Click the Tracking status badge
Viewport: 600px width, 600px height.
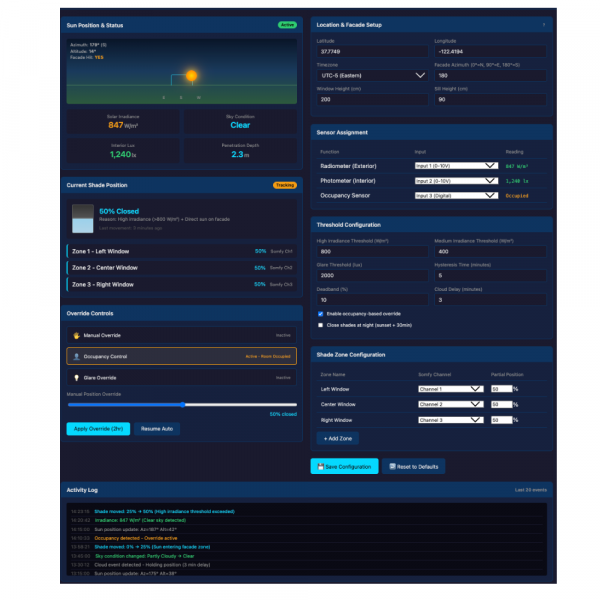pyautogui.click(x=285, y=185)
